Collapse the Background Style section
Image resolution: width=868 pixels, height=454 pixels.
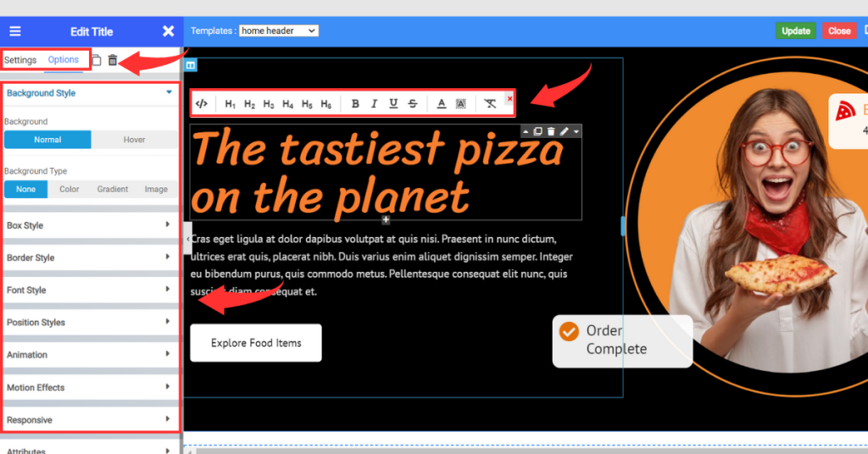click(x=90, y=93)
